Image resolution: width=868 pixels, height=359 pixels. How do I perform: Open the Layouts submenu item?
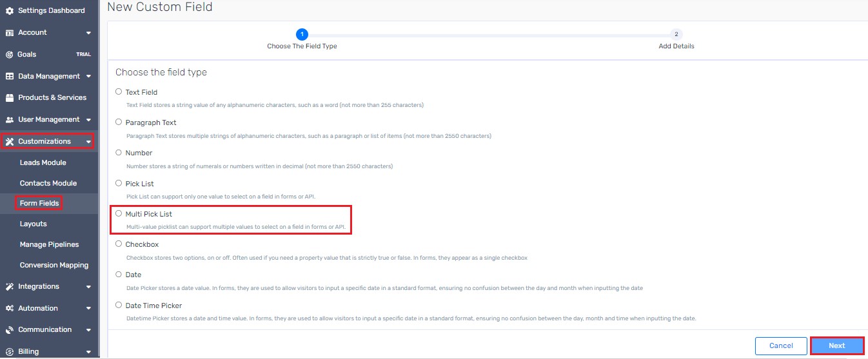[34, 224]
